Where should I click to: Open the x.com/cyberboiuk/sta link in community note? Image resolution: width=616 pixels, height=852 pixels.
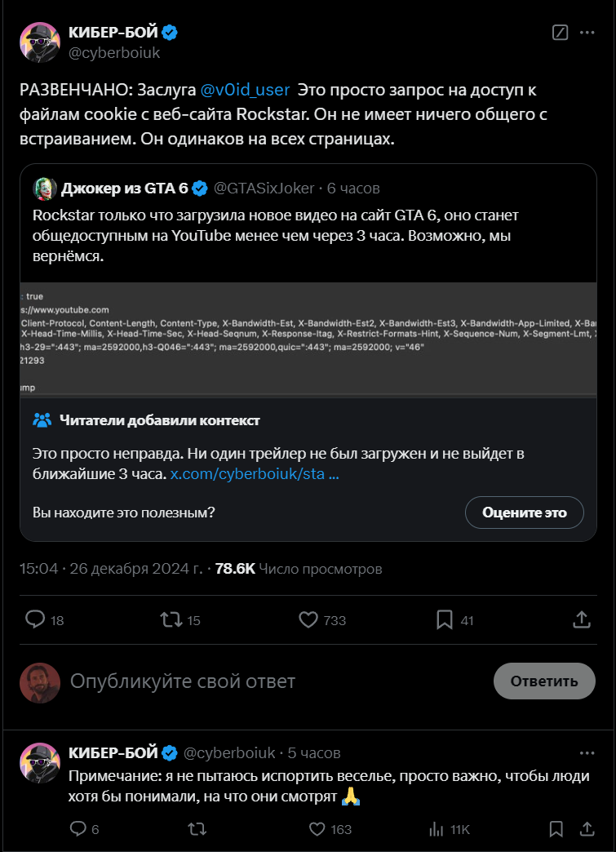point(254,473)
